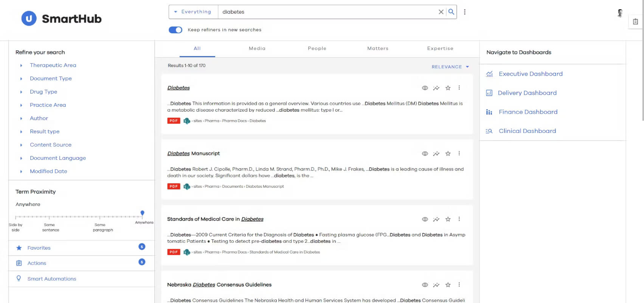Screen dimensions: 644x303
Task: Open analytics for Standards of Medical Care
Action: click(x=436, y=219)
